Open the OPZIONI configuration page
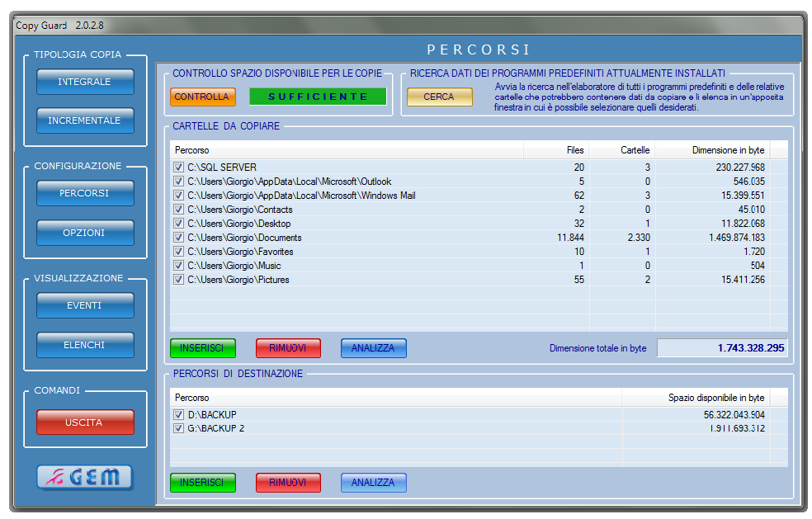812x519 pixels. click(x=85, y=233)
